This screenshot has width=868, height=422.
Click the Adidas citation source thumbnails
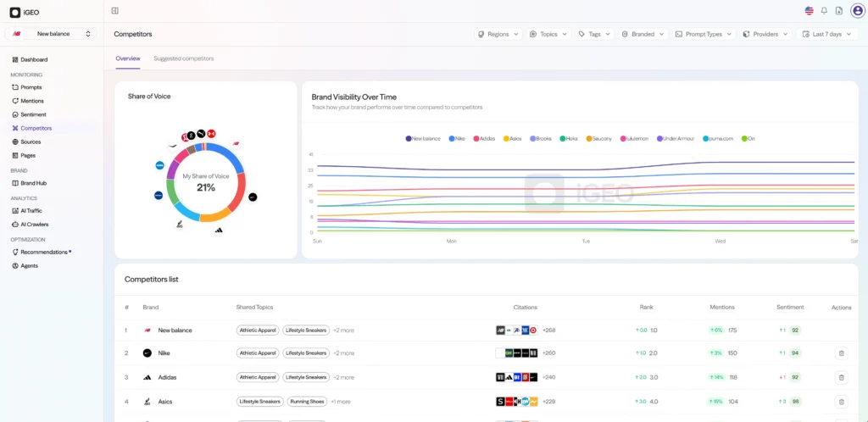coord(516,377)
